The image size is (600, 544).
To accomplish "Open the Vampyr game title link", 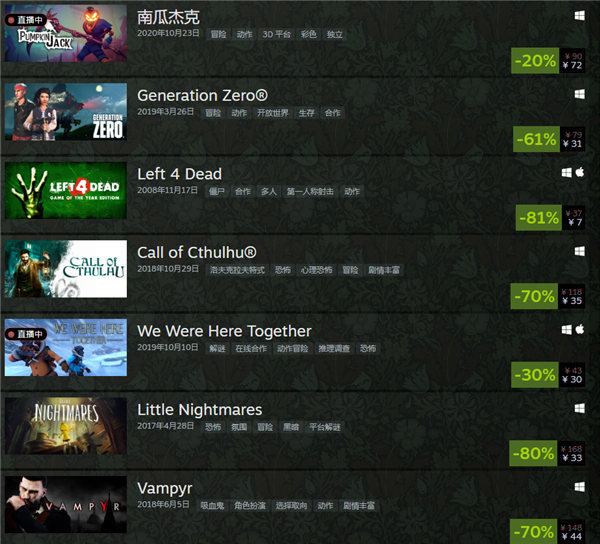I will point(165,489).
